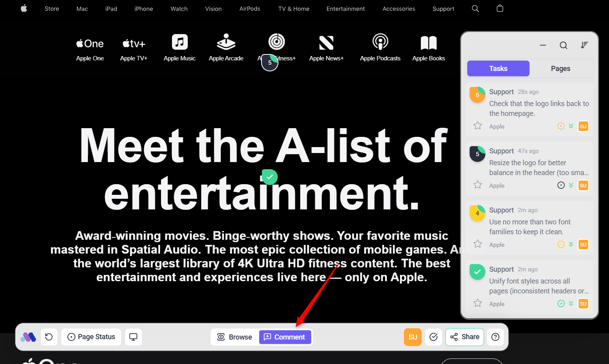The image size is (609, 364).
Task: Change status of the 'Use no more than two font' task
Action: tap(561, 245)
